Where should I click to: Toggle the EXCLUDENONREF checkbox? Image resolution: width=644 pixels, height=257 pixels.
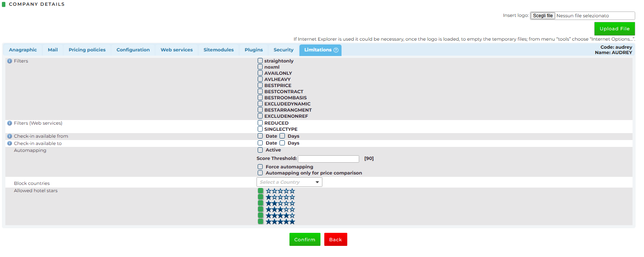point(260,116)
